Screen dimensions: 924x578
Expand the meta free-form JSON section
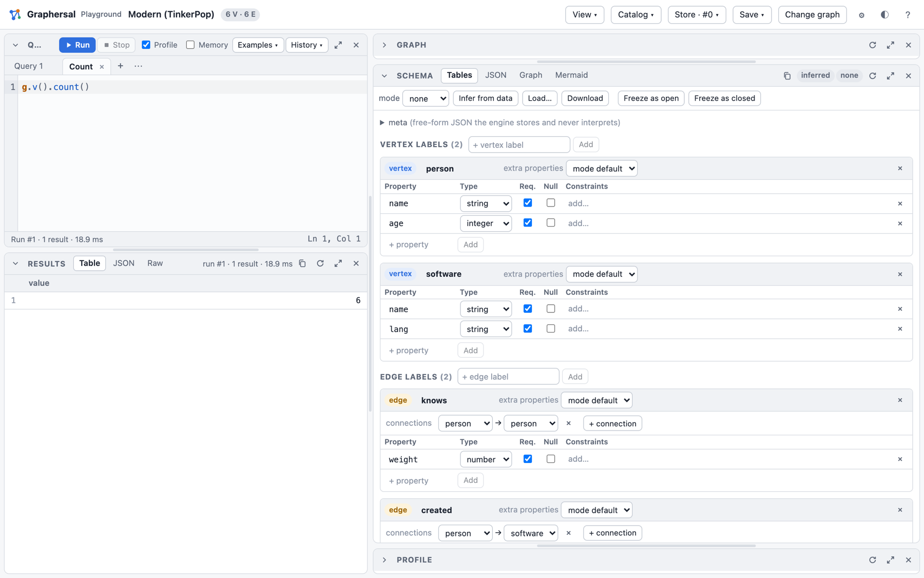pyautogui.click(x=382, y=123)
